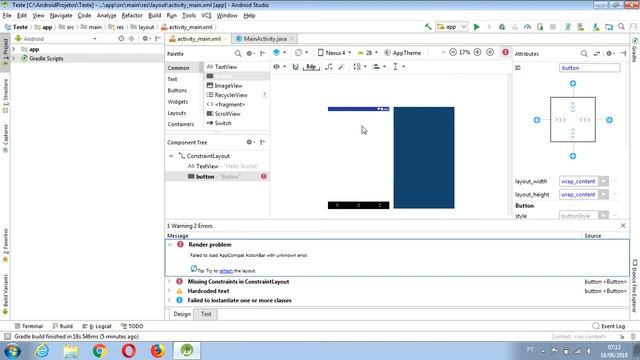
Task: Click Windows Start button
Action: point(12,351)
